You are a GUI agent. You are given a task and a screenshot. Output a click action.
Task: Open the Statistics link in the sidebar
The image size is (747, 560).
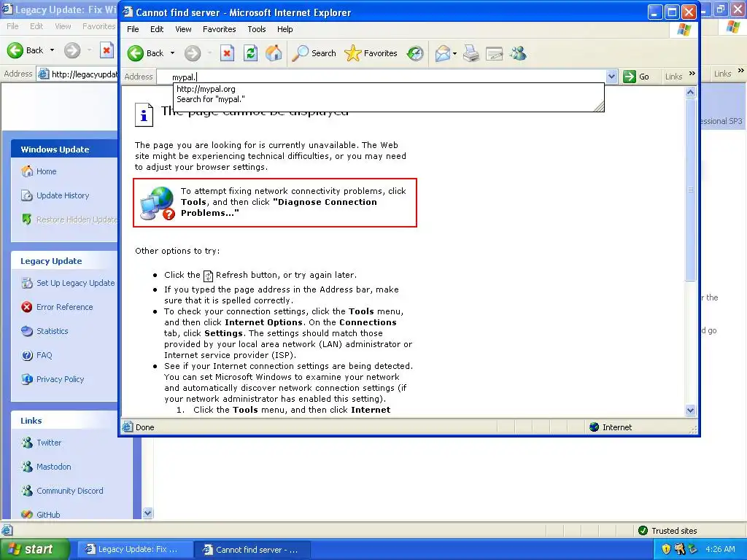pyautogui.click(x=53, y=331)
